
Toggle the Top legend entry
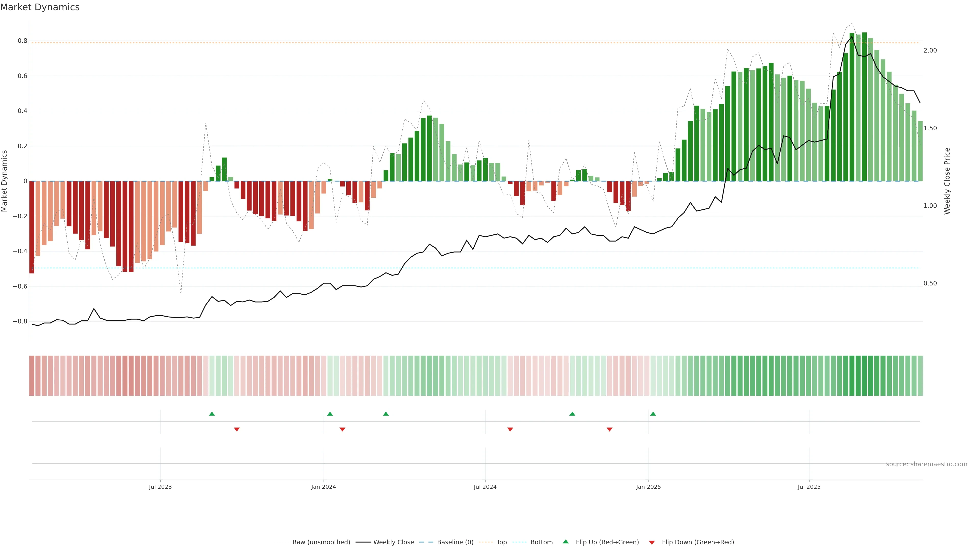pyautogui.click(x=501, y=542)
